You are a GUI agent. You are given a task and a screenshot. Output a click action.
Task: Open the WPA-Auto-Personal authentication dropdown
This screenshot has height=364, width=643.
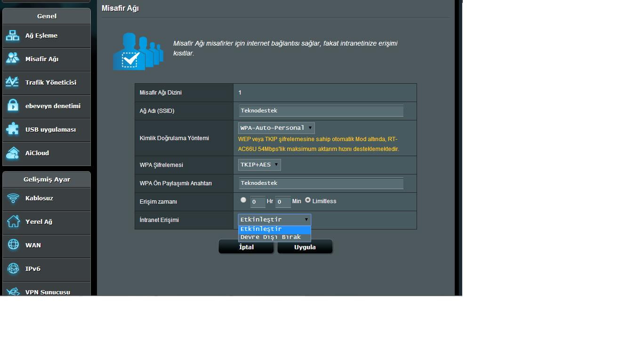(276, 128)
